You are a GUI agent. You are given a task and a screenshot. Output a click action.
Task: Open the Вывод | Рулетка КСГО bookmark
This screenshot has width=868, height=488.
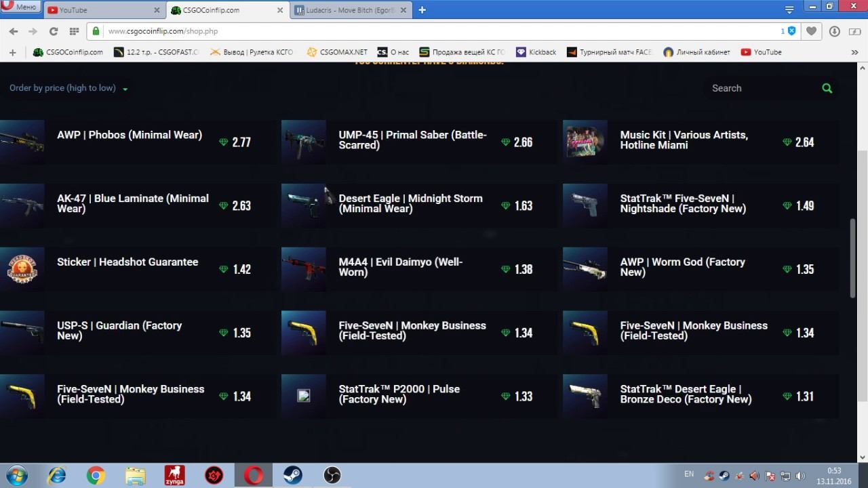tap(251, 52)
